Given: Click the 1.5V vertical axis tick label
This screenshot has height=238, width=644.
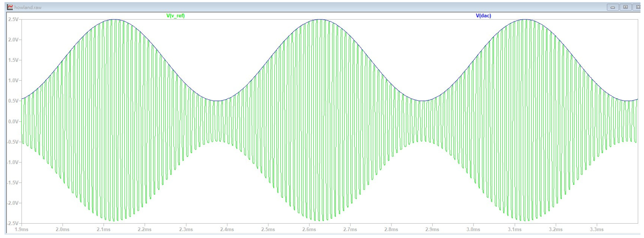Looking at the screenshot, I should coord(13,60).
